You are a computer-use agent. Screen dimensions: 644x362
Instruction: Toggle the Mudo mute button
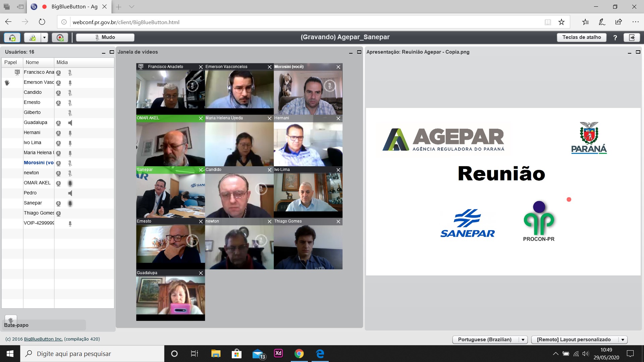(x=105, y=38)
